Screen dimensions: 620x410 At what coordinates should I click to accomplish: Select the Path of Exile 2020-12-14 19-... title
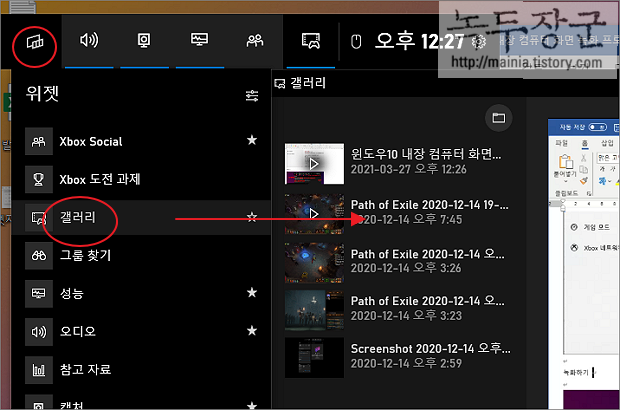429,205
